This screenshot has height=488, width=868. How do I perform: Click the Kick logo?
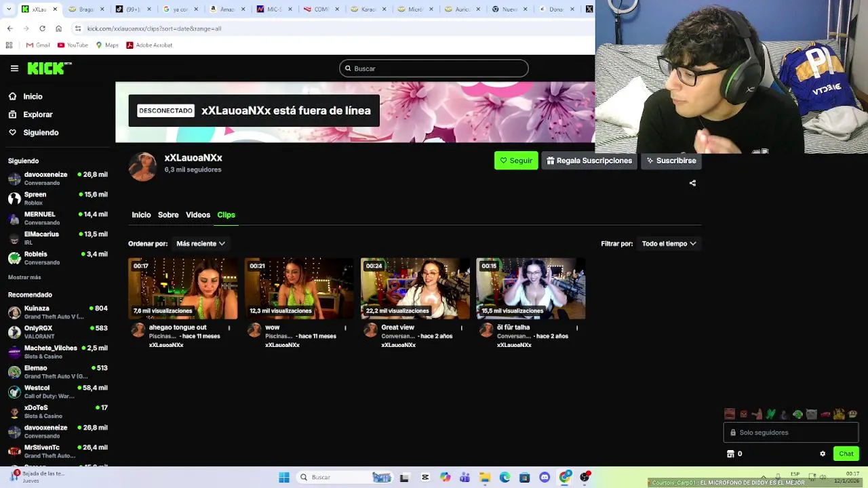(x=49, y=68)
